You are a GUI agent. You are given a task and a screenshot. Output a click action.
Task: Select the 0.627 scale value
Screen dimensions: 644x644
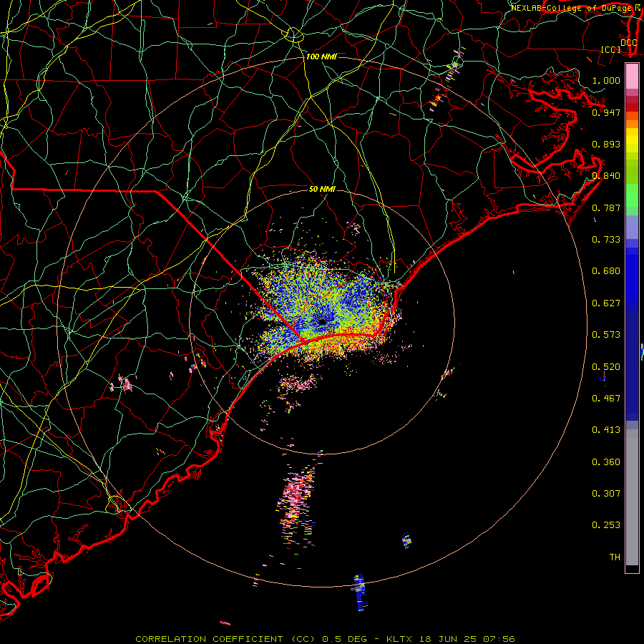[x=606, y=303]
